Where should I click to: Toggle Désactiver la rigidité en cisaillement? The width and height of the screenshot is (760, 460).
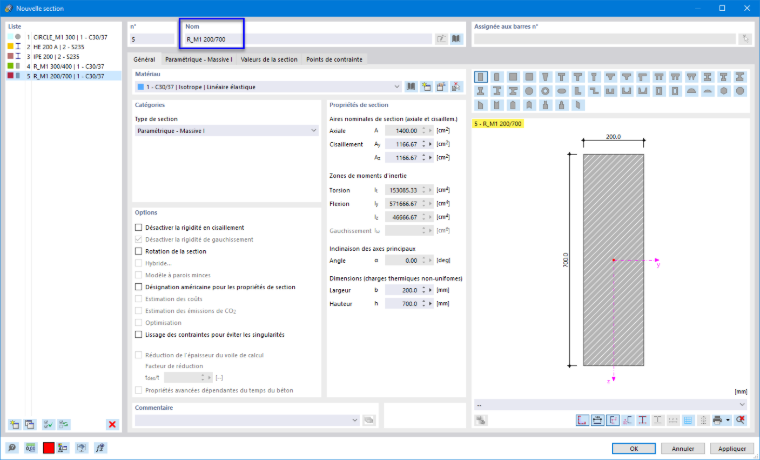click(x=139, y=227)
